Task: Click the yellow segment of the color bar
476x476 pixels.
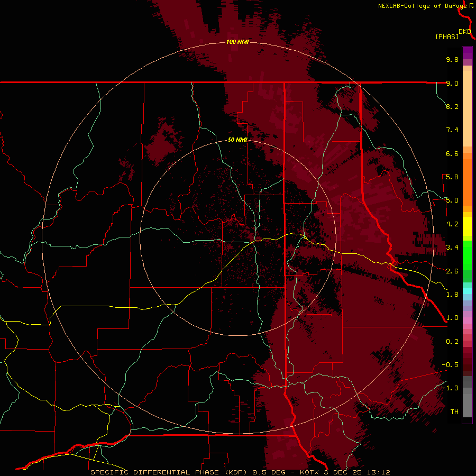Action: click(x=467, y=226)
